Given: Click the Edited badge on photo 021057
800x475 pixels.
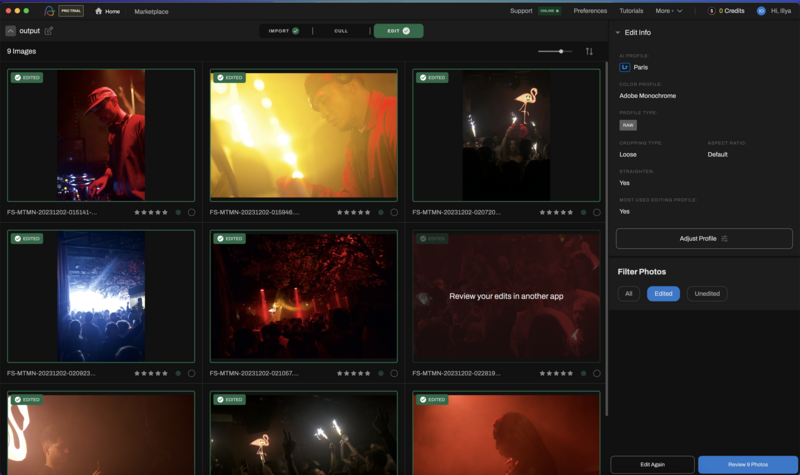Looking at the screenshot, I should pyautogui.click(x=230, y=238).
